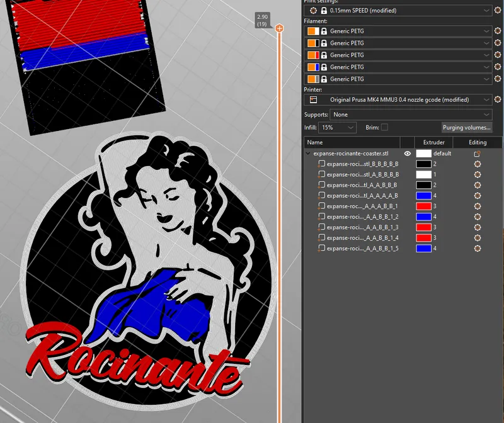Open the Supports dropdown
The width and height of the screenshot is (504, 423).
coord(411,115)
